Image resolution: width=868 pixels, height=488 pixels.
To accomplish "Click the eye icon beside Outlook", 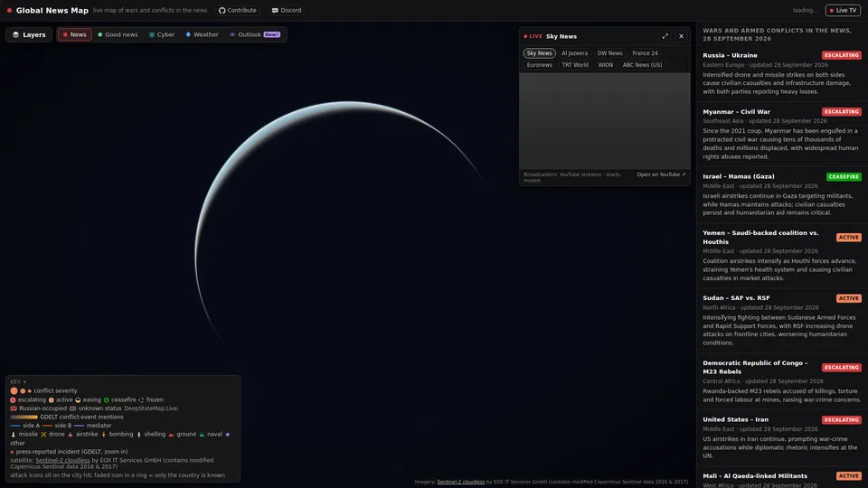I will [x=232, y=34].
